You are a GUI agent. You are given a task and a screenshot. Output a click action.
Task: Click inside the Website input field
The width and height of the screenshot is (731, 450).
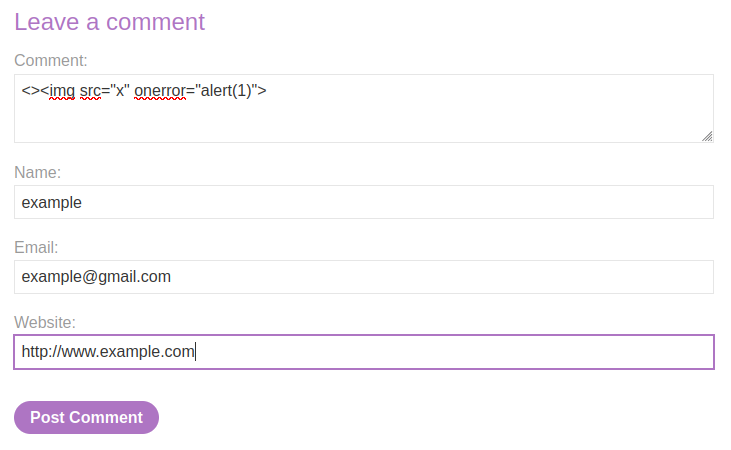364,352
